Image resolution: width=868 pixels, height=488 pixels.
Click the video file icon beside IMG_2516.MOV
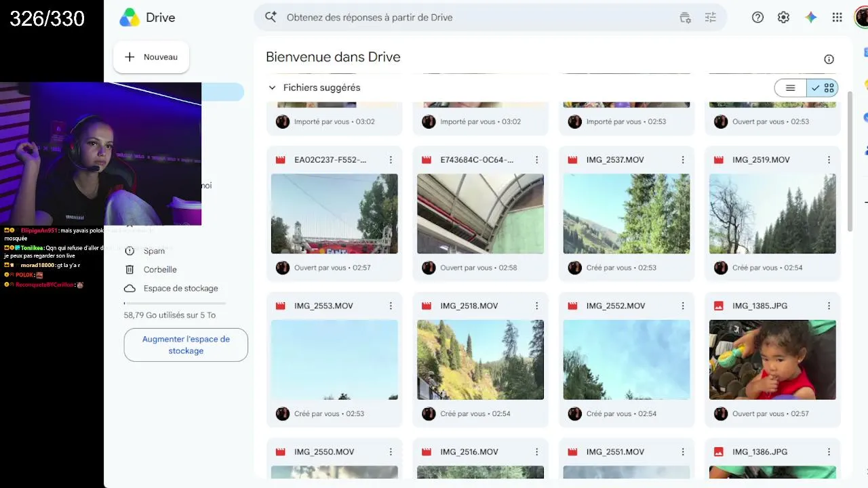427,452
